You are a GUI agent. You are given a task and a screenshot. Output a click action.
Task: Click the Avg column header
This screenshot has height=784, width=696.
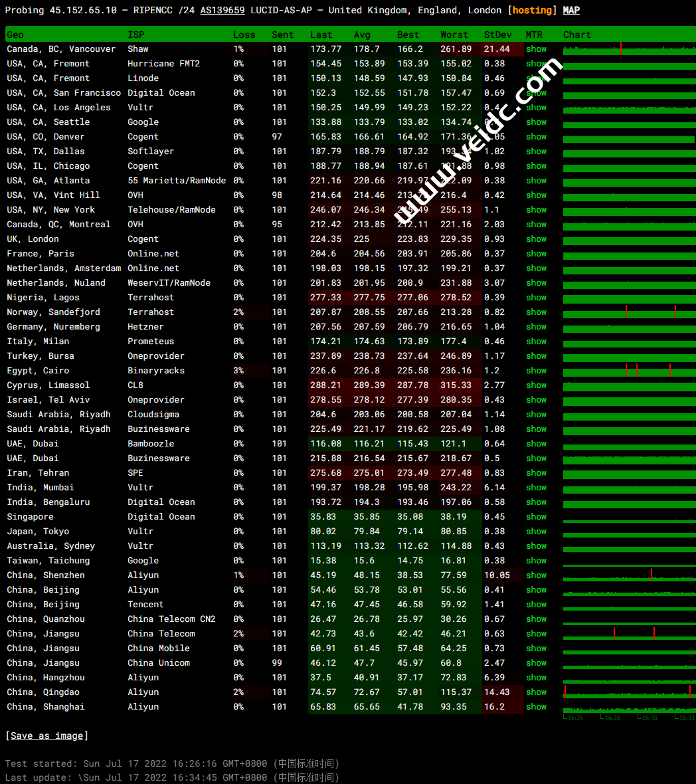(362, 35)
